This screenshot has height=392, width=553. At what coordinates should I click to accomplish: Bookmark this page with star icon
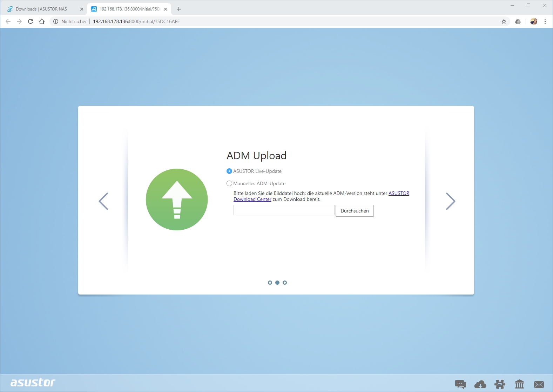504,21
